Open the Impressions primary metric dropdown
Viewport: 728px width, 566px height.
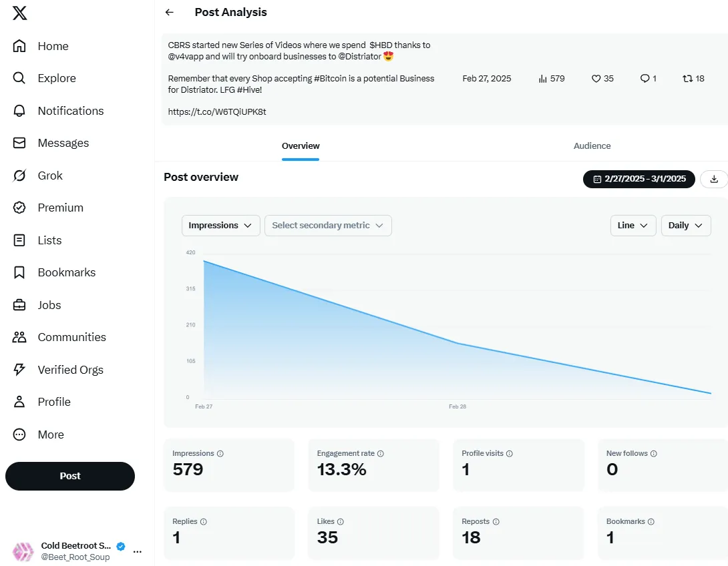[220, 226]
